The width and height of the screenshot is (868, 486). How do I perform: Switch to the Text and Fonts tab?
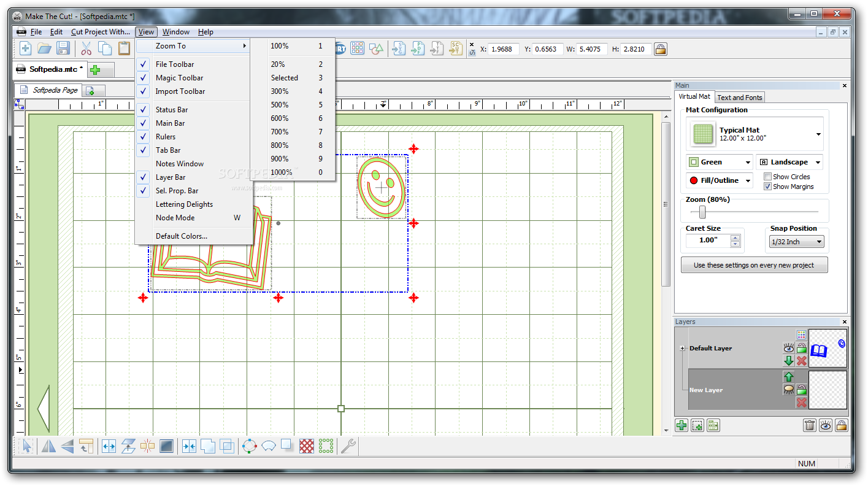tap(740, 97)
